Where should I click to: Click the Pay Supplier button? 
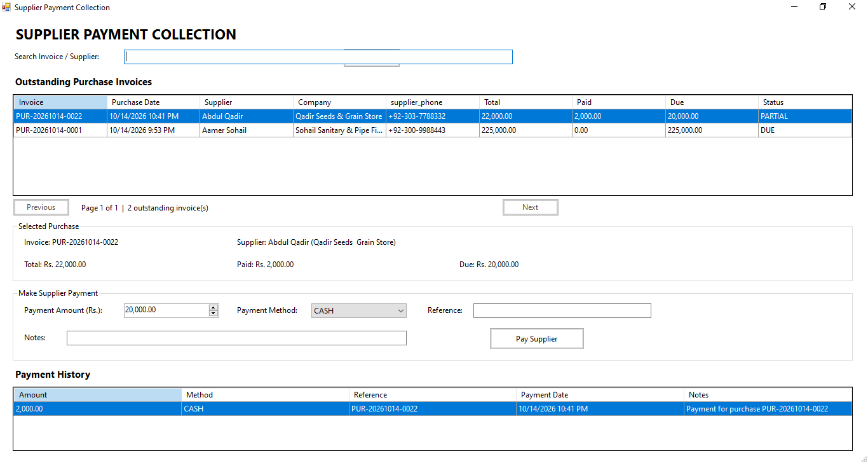[x=537, y=339]
